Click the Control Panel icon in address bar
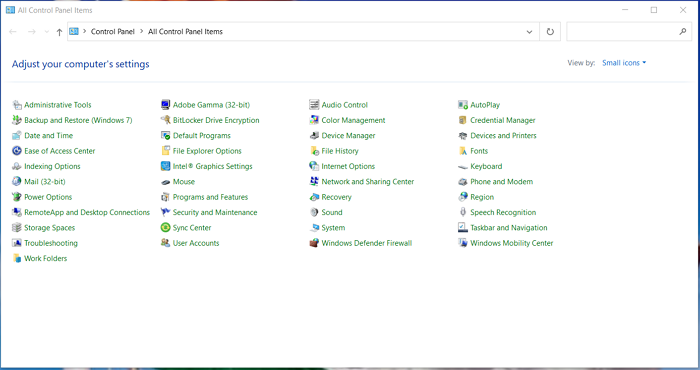Screen dimensions: 700x370 (74, 32)
